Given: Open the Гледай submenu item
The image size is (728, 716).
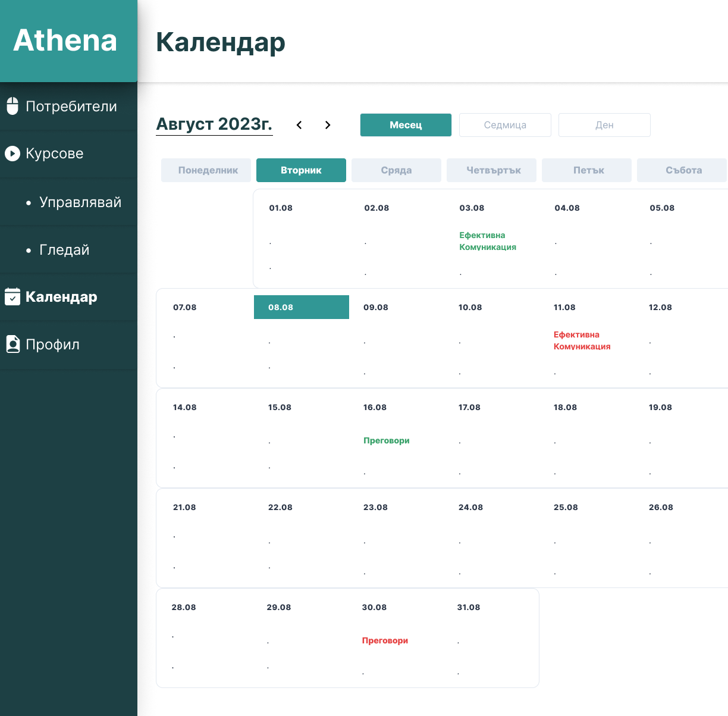Looking at the screenshot, I should (64, 250).
